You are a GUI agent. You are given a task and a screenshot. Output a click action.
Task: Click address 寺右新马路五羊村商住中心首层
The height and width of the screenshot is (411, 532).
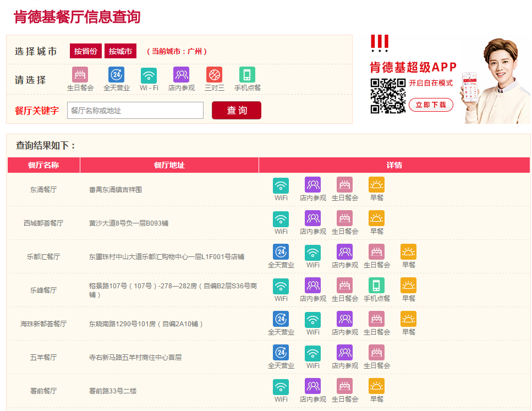tap(135, 358)
